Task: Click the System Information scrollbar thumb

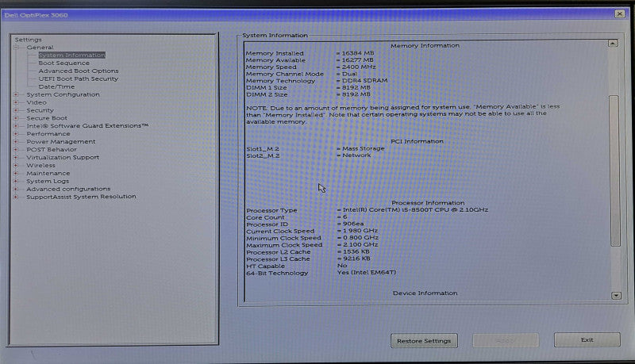Action: tap(614, 171)
